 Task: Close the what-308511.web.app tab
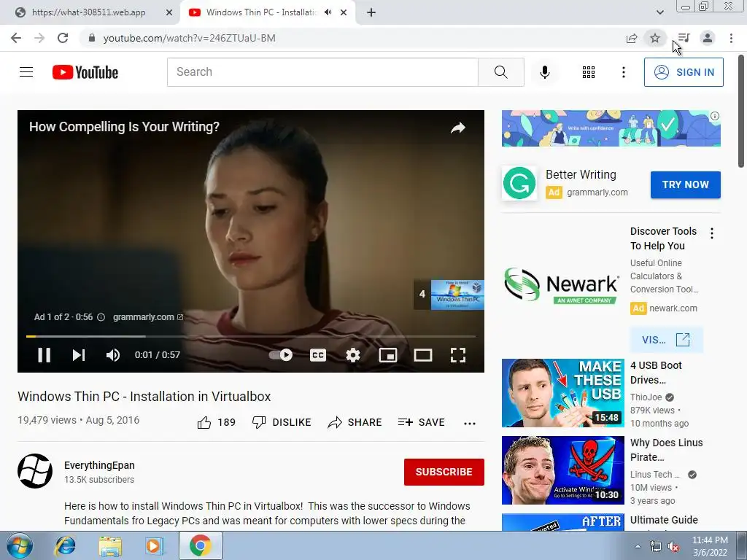click(x=169, y=12)
